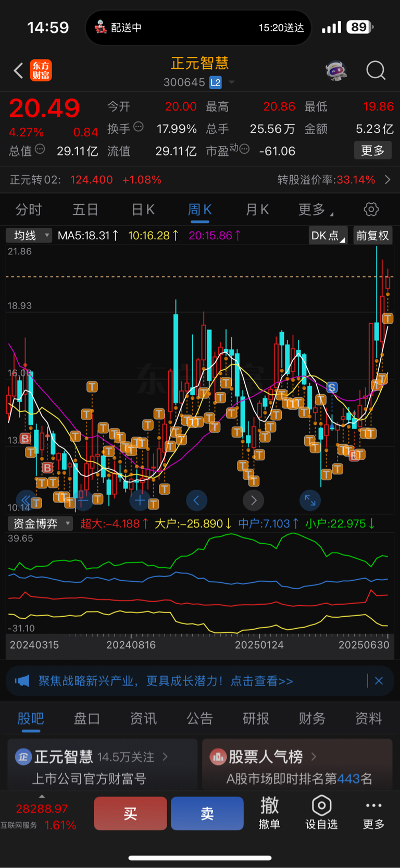Tap the battery 89 indicator
This screenshot has height=868, width=400.
(x=360, y=27)
